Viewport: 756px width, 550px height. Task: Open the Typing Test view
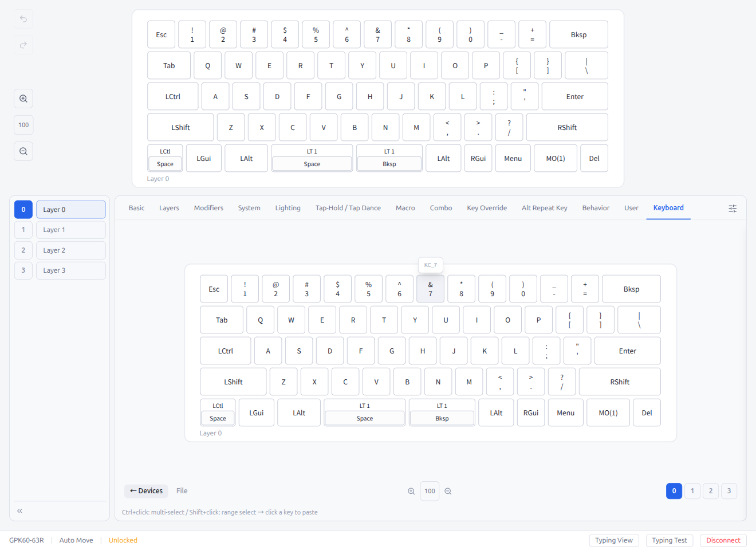click(x=670, y=540)
